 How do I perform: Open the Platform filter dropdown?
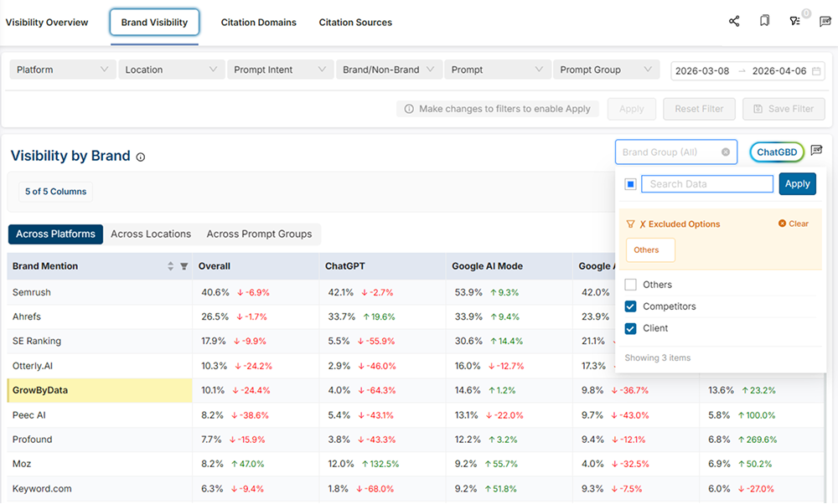pyautogui.click(x=62, y=69)
